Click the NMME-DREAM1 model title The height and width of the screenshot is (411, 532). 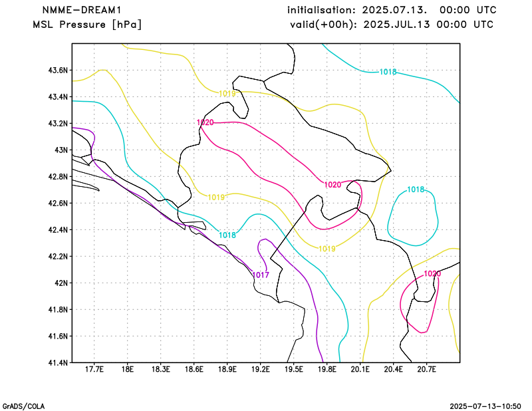point(82,10)
